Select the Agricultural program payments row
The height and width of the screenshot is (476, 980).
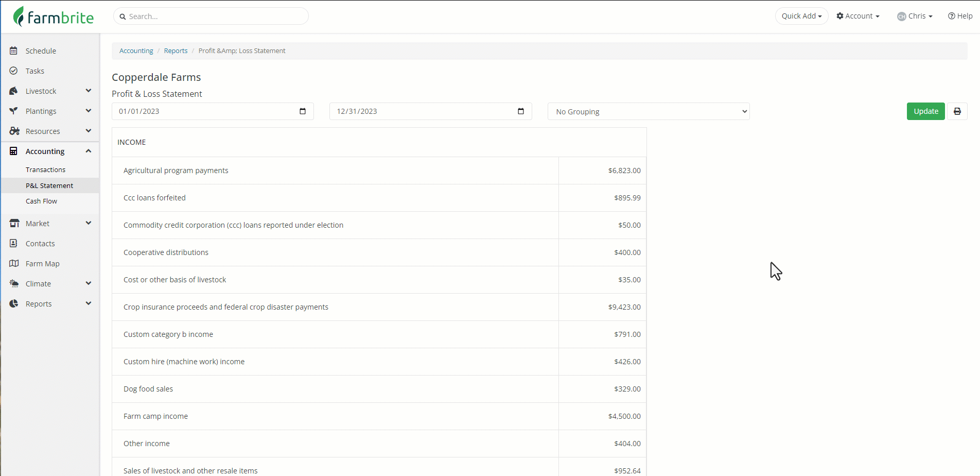point(379,171)
